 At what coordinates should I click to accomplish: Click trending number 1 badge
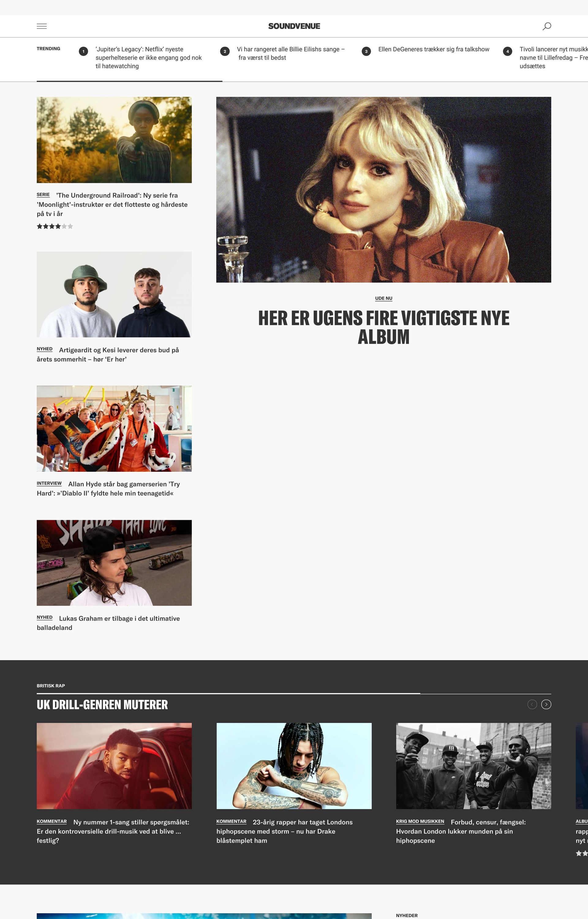pyautogui.click(x=83, y=51)
